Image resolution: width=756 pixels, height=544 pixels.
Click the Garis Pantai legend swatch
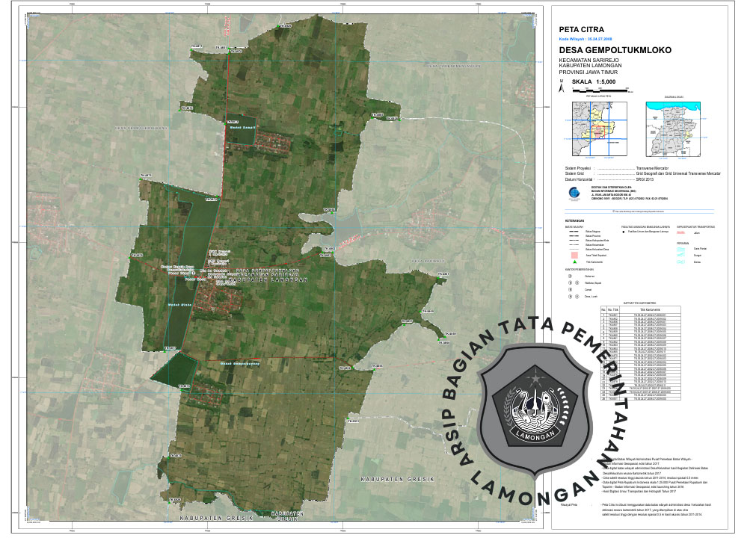click(681, 248)
